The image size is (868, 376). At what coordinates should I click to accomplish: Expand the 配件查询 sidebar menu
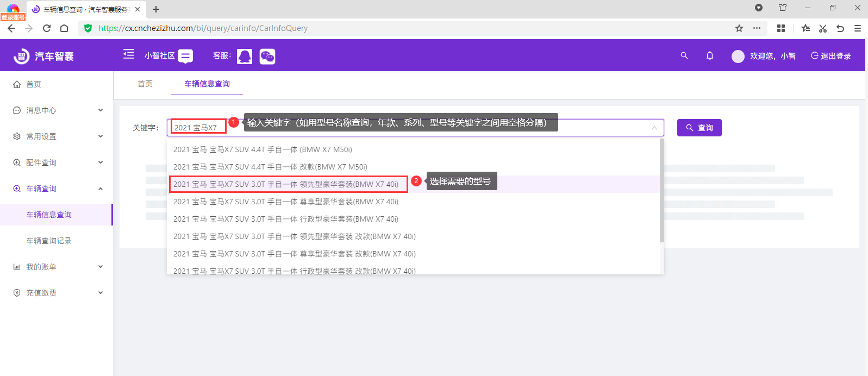[57, 162]
